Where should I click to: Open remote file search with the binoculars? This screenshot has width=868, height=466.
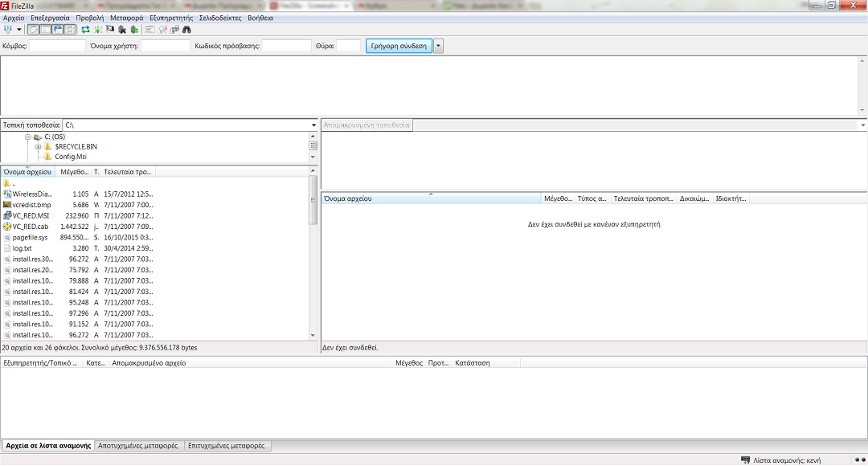[187, 30]
